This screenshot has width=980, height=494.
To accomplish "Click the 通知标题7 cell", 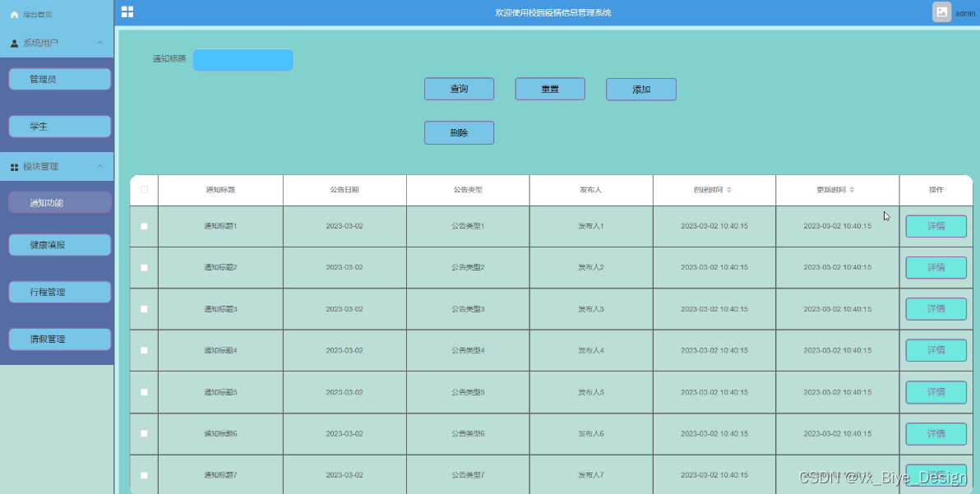I will coord(220,475).
